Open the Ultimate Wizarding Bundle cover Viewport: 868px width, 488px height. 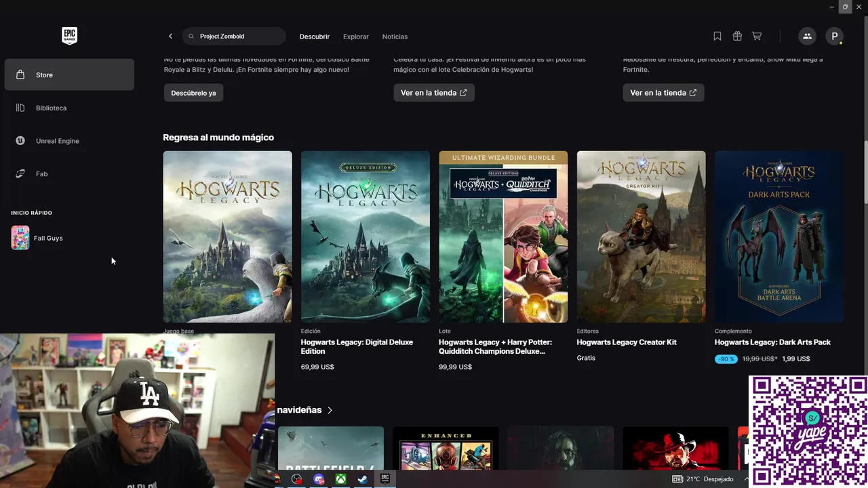[503, 237]
